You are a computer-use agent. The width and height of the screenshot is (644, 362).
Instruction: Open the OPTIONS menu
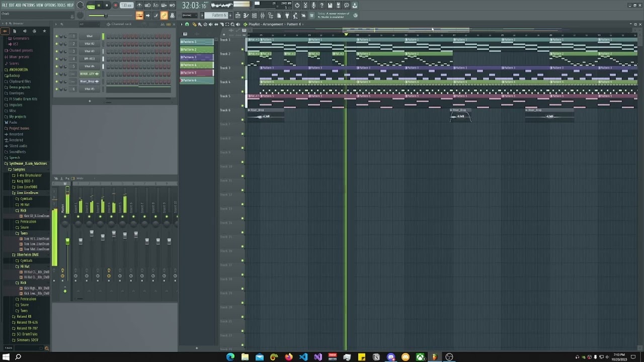[x=50, y=5]
